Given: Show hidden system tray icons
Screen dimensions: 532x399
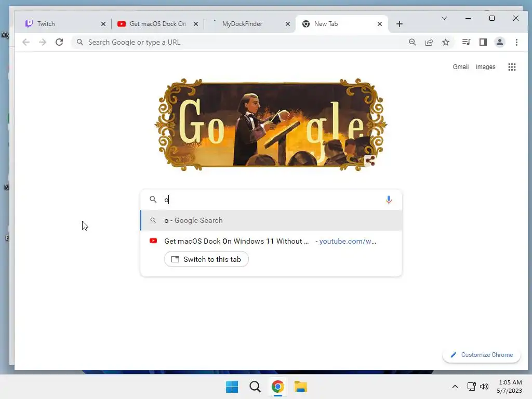Looking at the screenshot, I should click(455, 387).
